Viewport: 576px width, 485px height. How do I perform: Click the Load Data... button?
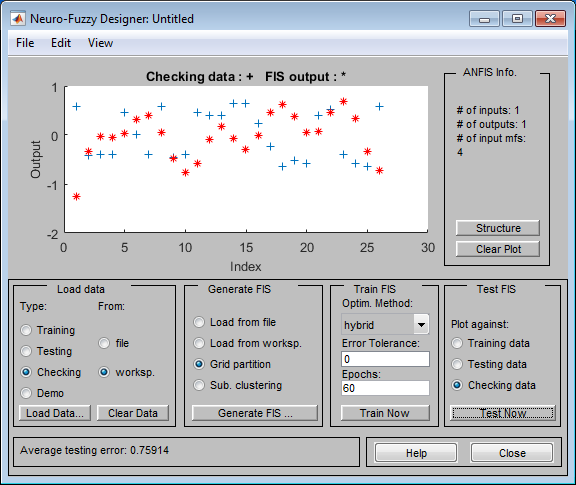[55, 413]
